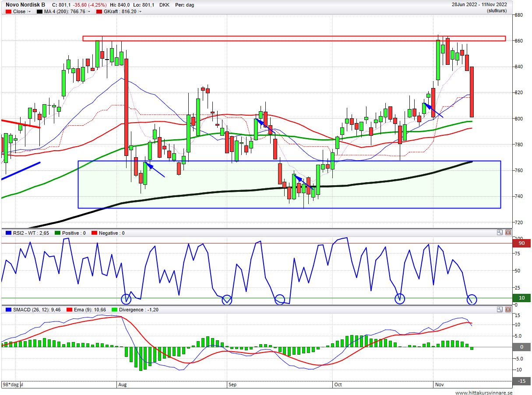532x395 pixels.
Task: Click the DKK currency label
Action: pos(165,5)
